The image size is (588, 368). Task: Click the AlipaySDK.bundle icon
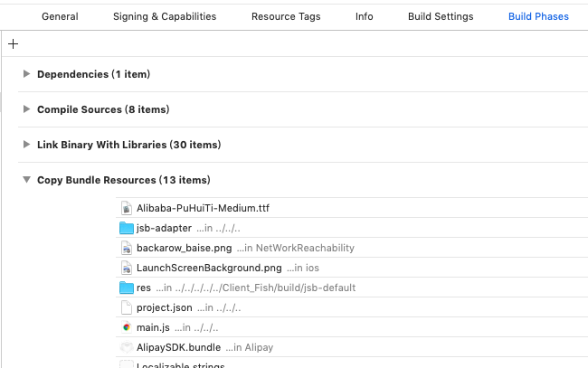click(x=127, y=347)
